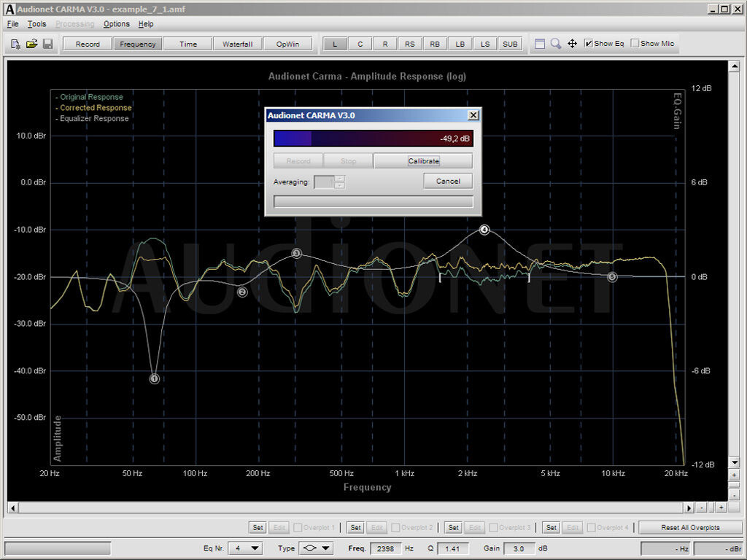Select equalizer node 1 on the graph
Image resolution: width=747 pixels, height=560 pixels.
click(154, 379)
